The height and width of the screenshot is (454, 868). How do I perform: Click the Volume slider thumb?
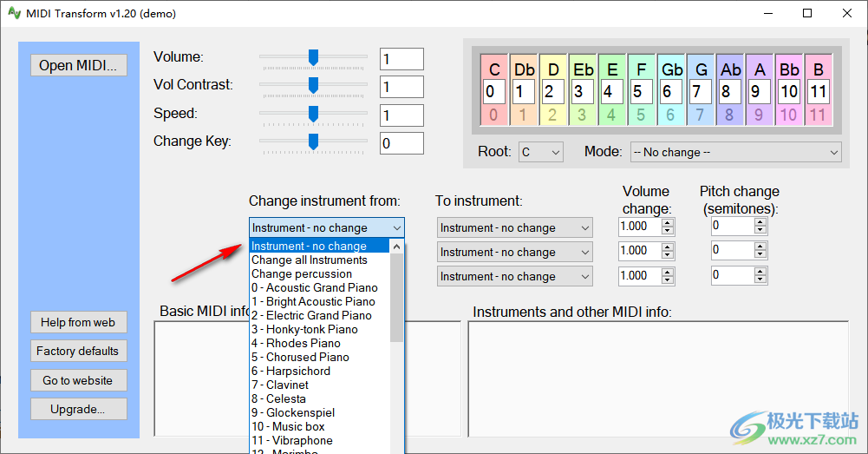point(313,57)
